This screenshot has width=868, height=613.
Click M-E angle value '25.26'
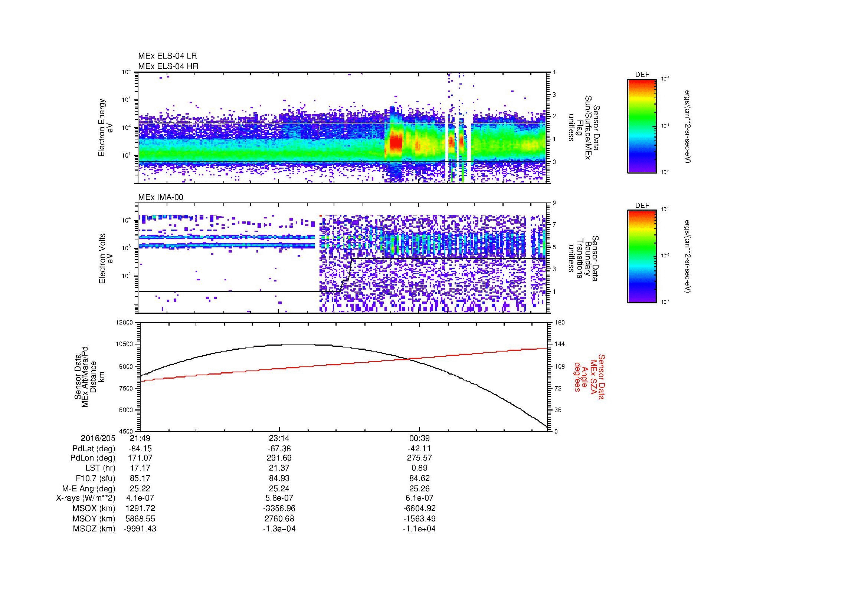(419, 488)
